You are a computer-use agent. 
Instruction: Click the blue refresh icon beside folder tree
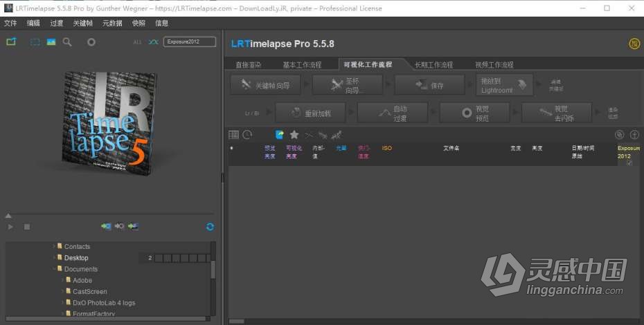click(210, 227)
